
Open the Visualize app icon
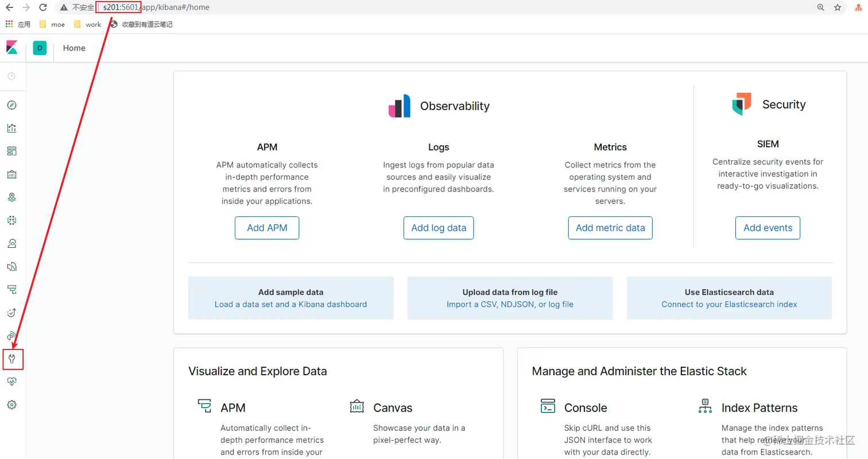(11, 128)
